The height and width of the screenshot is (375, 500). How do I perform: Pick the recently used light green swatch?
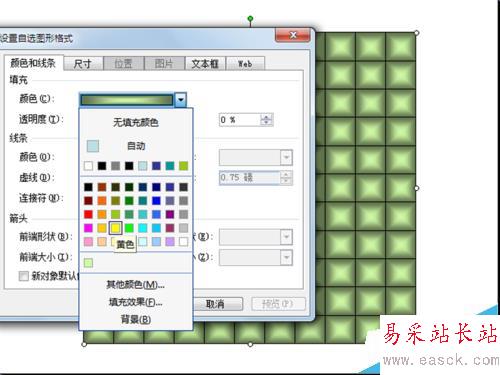tap(88, 263)
